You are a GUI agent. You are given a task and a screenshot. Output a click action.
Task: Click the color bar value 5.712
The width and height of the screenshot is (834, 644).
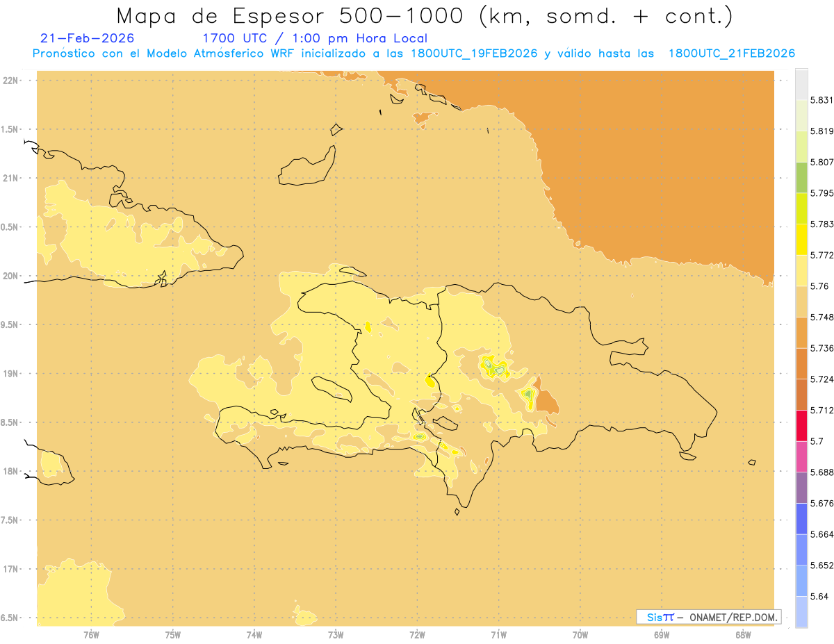[x=821, y=410]
